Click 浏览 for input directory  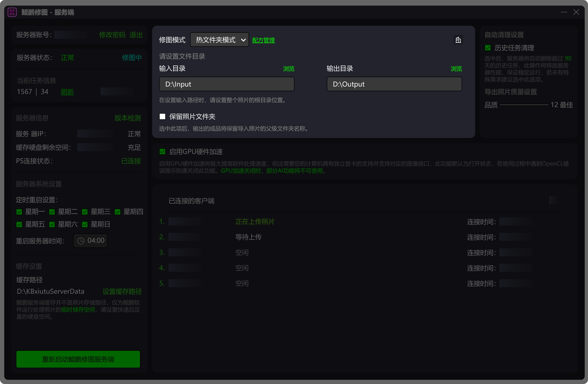tap(289, 69)
